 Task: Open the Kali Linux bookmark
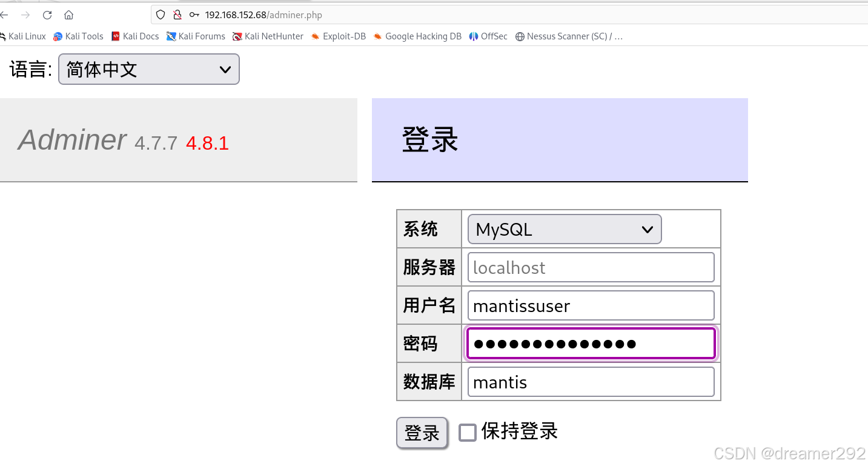tap(23, 36)
